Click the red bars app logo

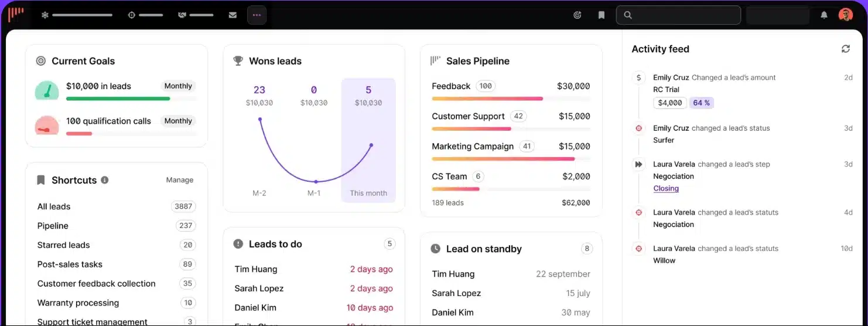(x=16, y=15)
